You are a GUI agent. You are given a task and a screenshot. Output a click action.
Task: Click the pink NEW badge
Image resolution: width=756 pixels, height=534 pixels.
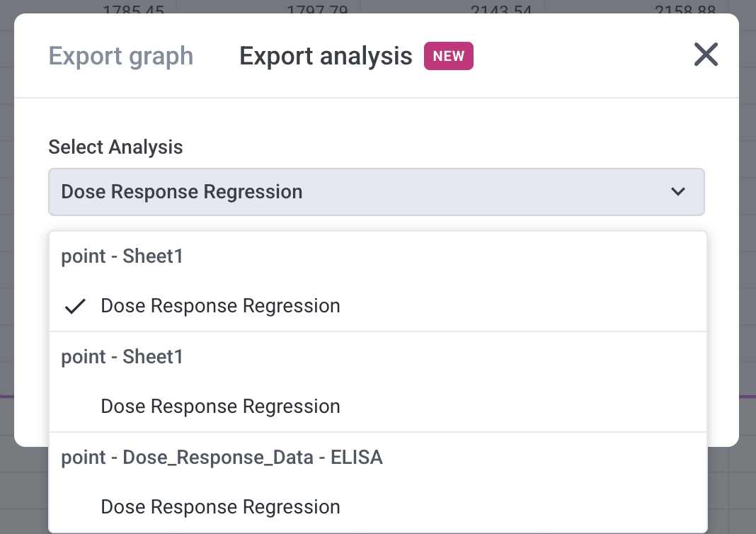[448, 55]
